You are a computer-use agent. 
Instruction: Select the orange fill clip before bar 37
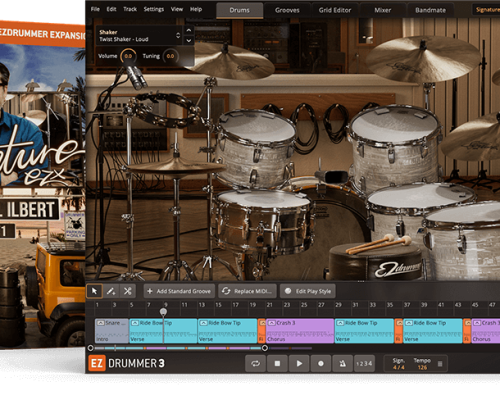[x=398, y=331]
